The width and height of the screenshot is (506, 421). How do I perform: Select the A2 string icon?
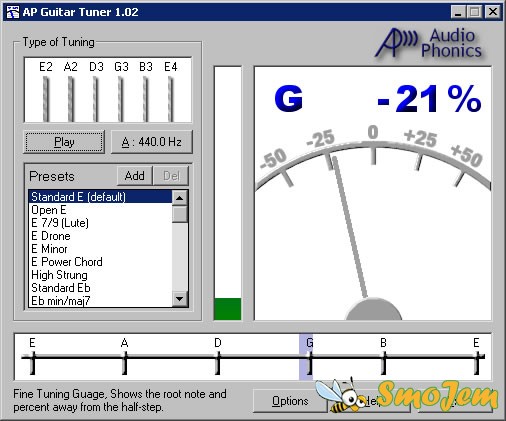coord(71,99)
